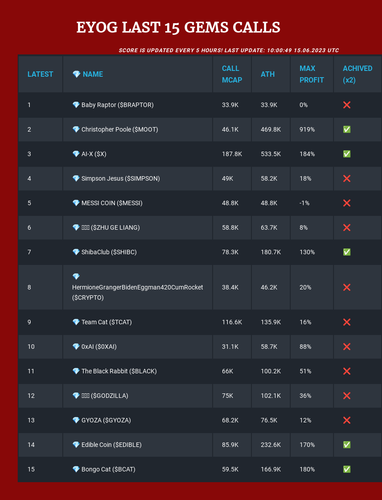This screenshot has height=500, width=382.
Task: Click the 919% max profit value
Action: coord(307,129)
